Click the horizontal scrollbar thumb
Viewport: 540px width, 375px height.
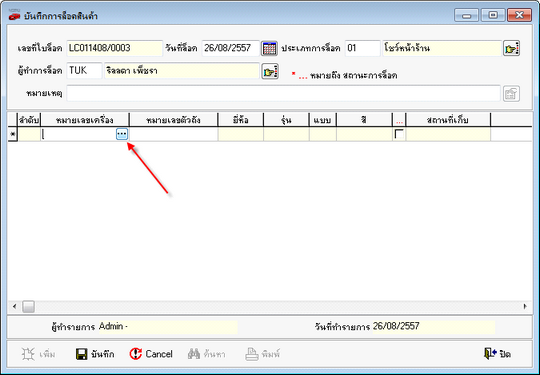click(29, 306)
